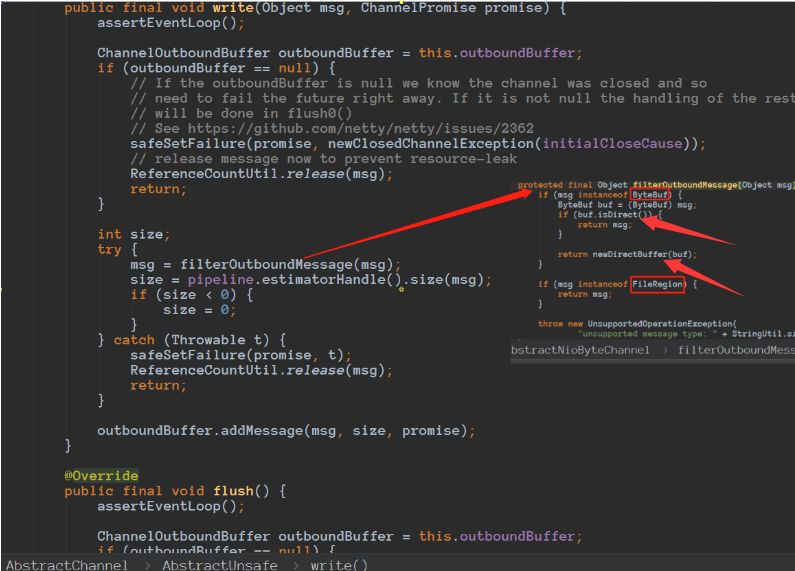
Task: Click ChannelPromise type in write signature
Action: tap(418, 8)
